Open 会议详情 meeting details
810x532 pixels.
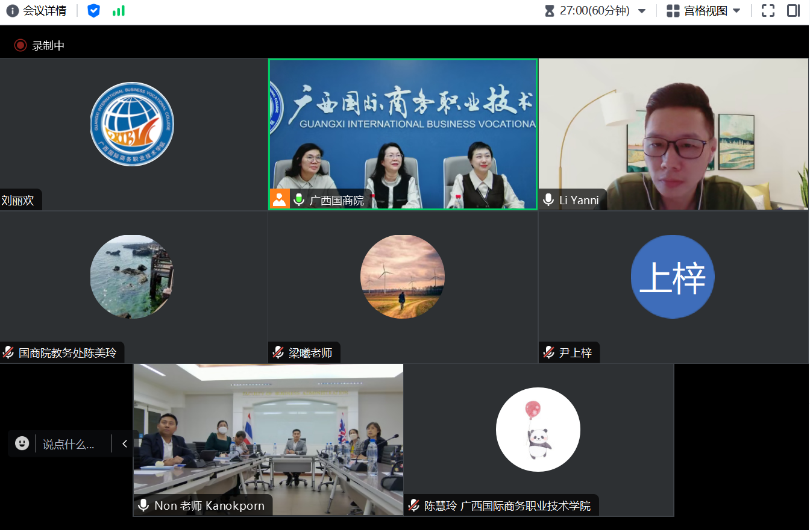coord(45,11)
